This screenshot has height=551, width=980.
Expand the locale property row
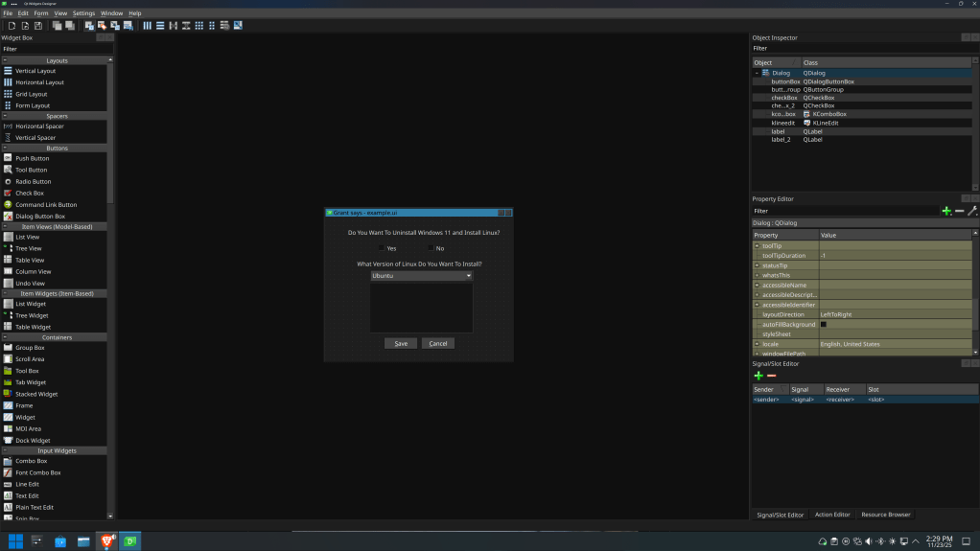[758, 344]
